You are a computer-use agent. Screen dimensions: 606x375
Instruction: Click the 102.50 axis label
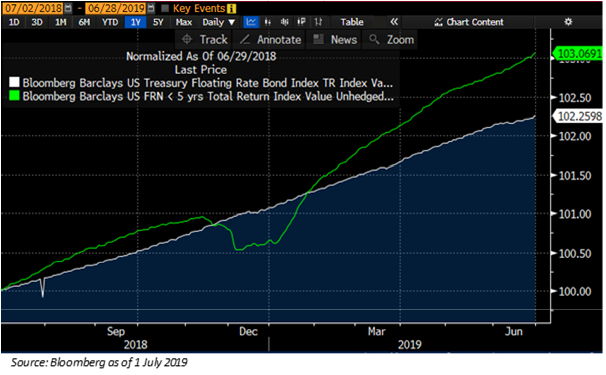point(575,98)
